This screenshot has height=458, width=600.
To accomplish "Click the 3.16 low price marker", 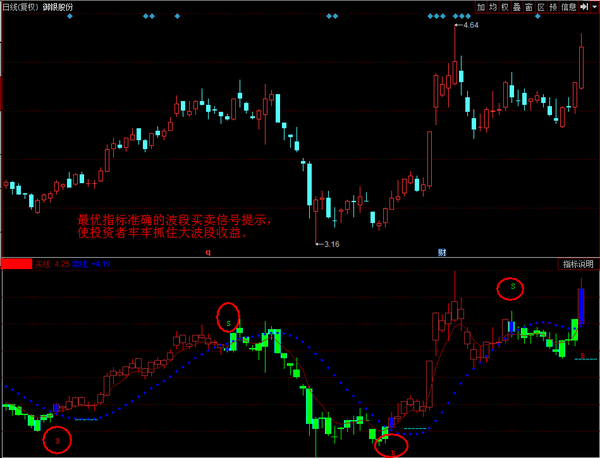I will point(328,243).
